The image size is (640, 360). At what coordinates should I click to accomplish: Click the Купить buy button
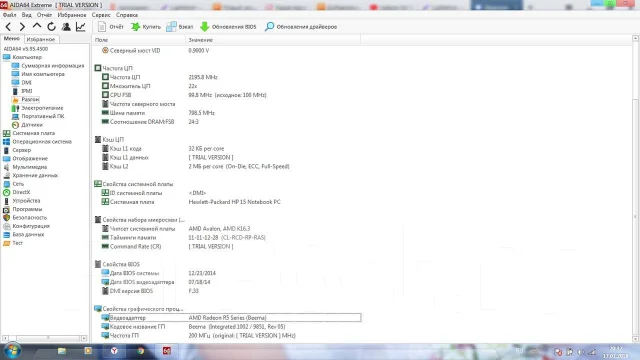(146, 27)
